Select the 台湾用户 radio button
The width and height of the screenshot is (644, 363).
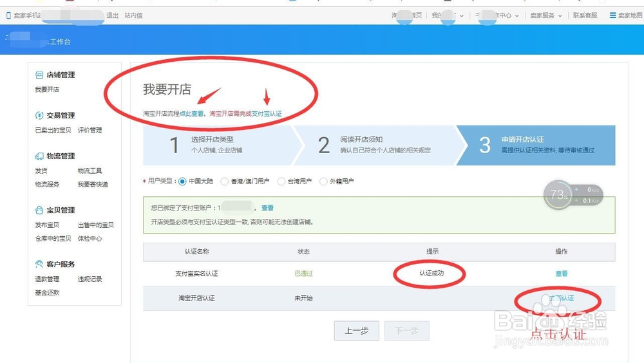[x=281, y=181]
